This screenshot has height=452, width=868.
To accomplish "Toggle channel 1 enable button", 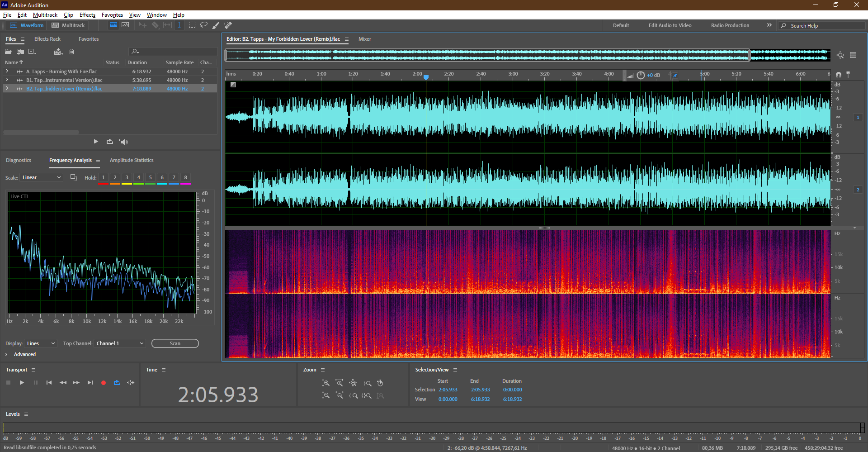I will click(x=858, y=117).
